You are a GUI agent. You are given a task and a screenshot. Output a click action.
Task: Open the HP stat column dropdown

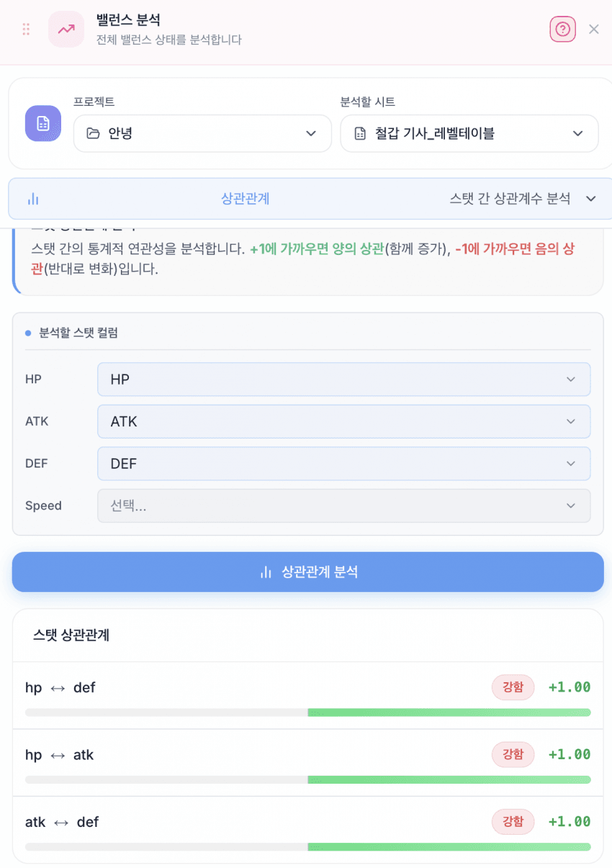[x=343, y=379]
